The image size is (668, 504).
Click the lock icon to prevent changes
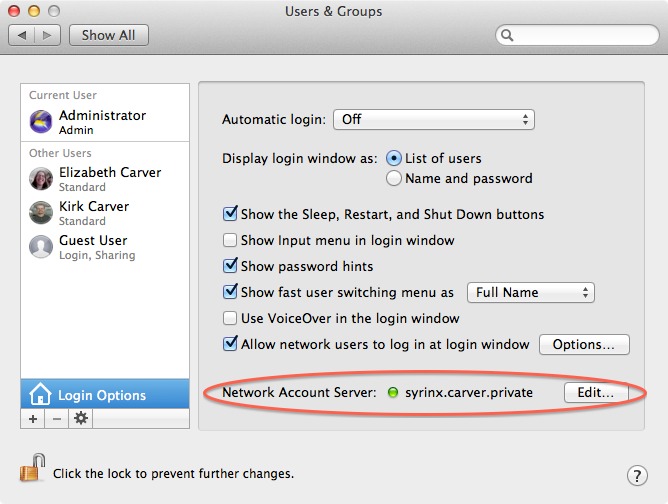click(33, 467)
